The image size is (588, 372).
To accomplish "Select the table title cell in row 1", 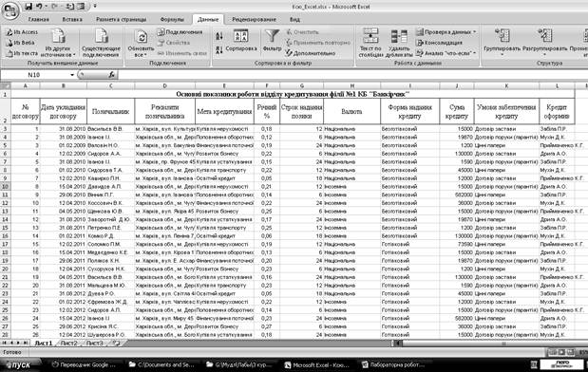I will coord(293,94).
